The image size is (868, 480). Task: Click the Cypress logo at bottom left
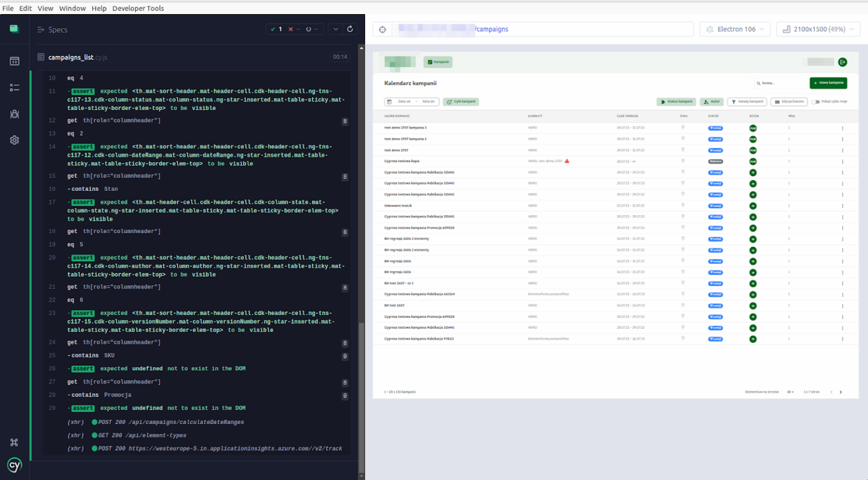click(15, 465)
